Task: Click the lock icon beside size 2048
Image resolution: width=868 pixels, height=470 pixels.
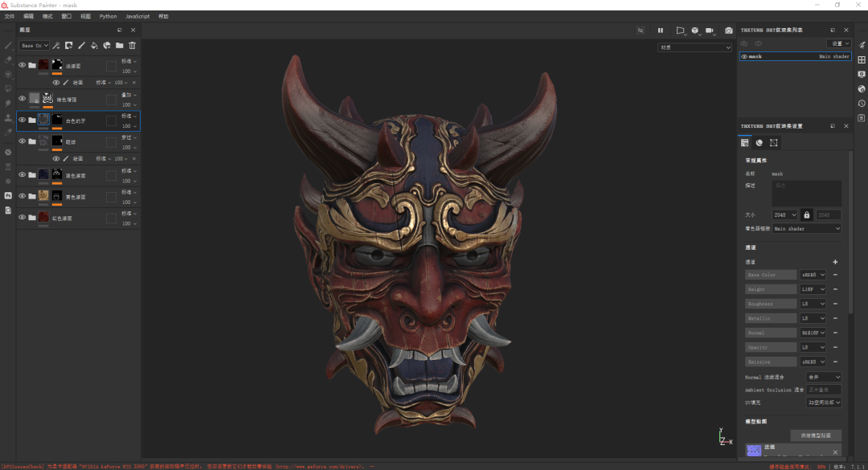Action: click(807, 215)
